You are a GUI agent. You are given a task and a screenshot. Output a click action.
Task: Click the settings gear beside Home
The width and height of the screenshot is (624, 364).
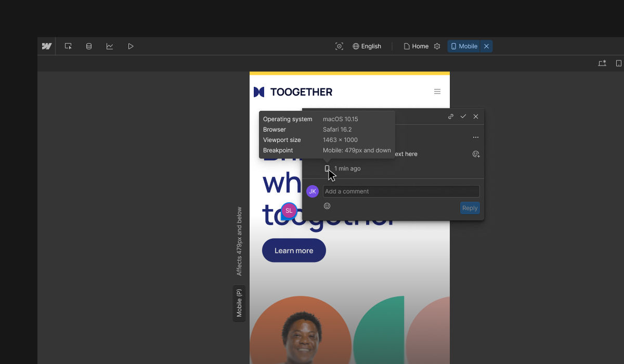(x=437, y=46)
